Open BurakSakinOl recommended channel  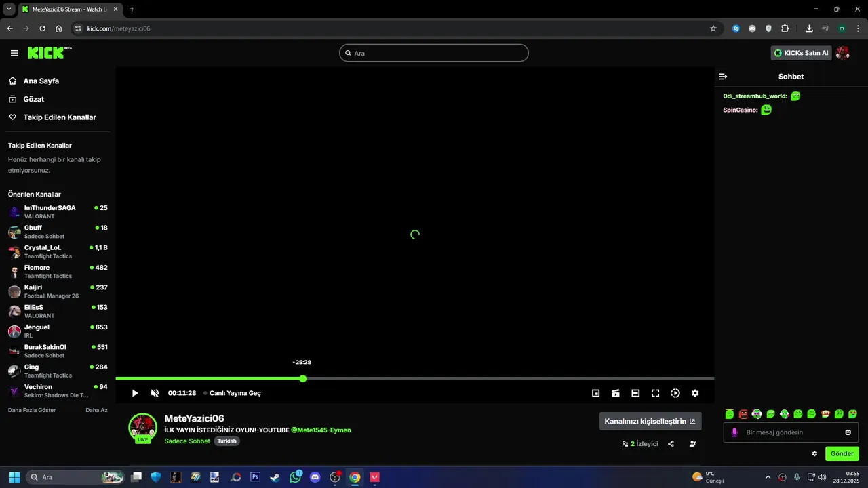[58, 351]
